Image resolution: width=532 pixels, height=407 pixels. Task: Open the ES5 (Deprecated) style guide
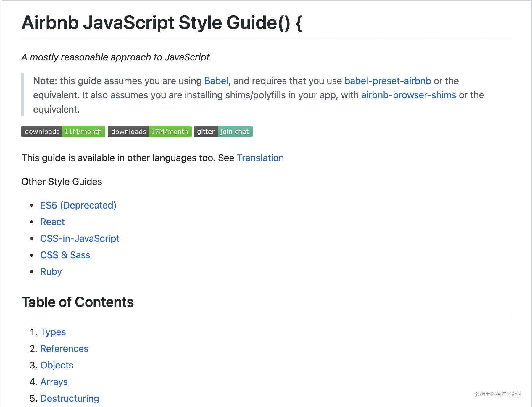[78, 205]
